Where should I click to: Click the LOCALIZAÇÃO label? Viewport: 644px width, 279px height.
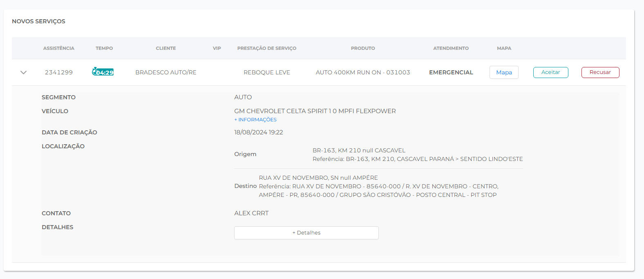(x=63, y=146)
